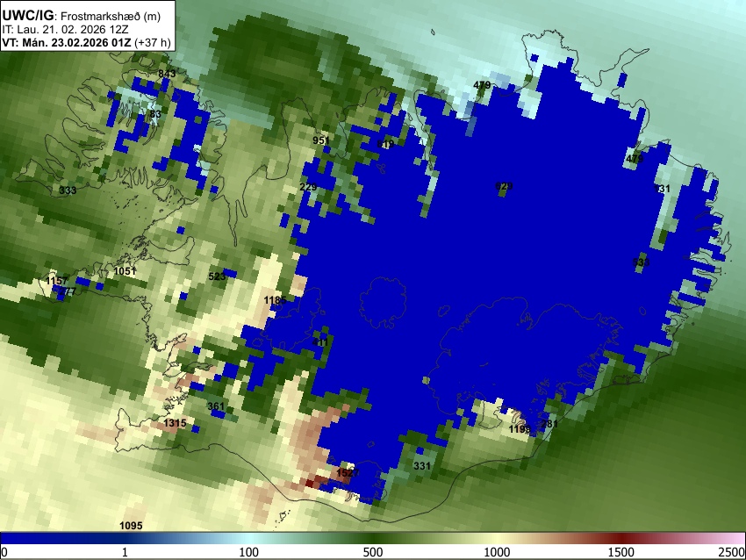Click the map value '951'

321,140
